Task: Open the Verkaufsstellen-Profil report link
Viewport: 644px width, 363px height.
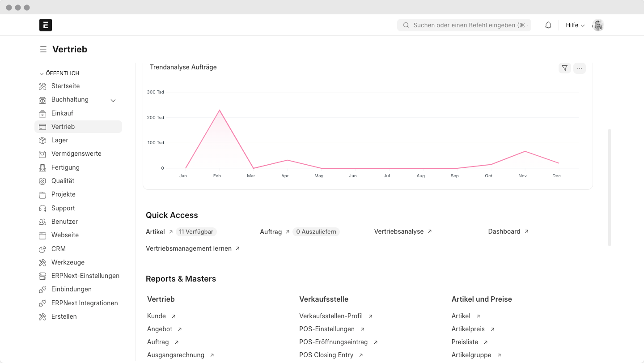Action: 331,316
